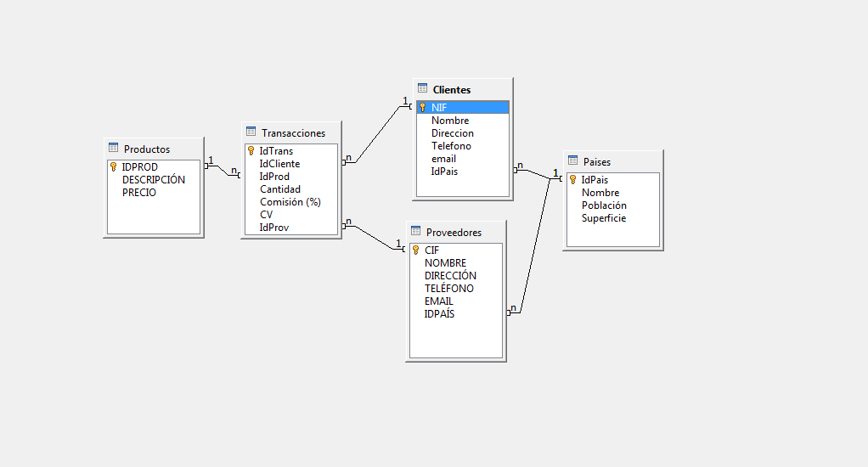Click the primary key icon next to IDPROD
The image size is (868, 467).
(x=114, y=166)
